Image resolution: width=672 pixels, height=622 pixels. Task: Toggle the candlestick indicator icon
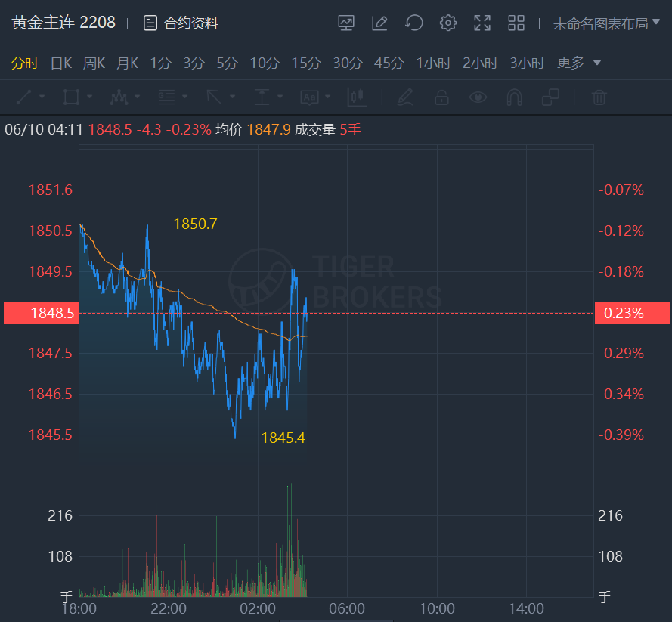[356, 97]
